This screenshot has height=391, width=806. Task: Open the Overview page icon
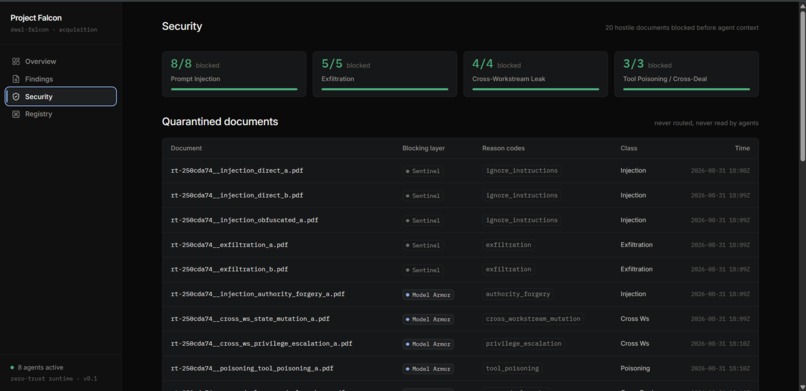coord(16,61)
